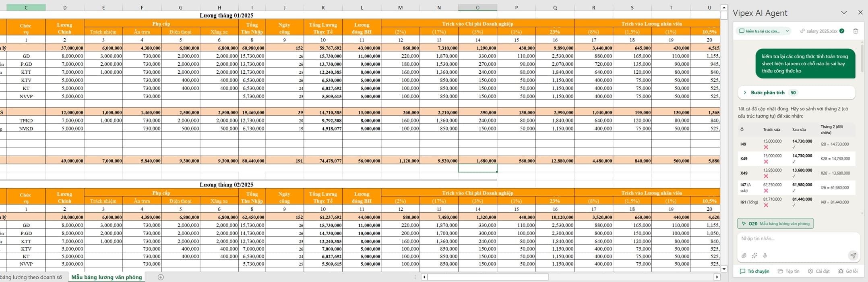The height and width of the screenshot is (282, 868).
Task: Click the horizontal scrollbar thumb
Action: [488, 277]
